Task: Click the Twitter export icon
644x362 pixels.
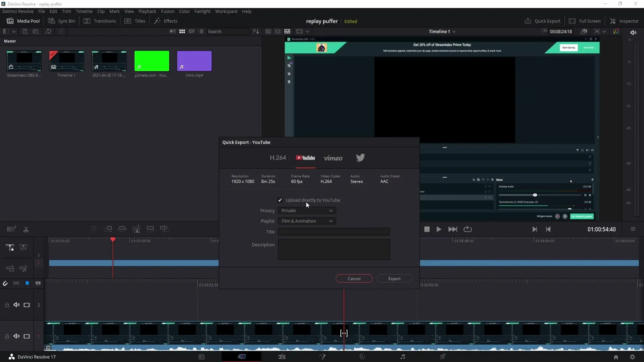Action: point(360,158)
